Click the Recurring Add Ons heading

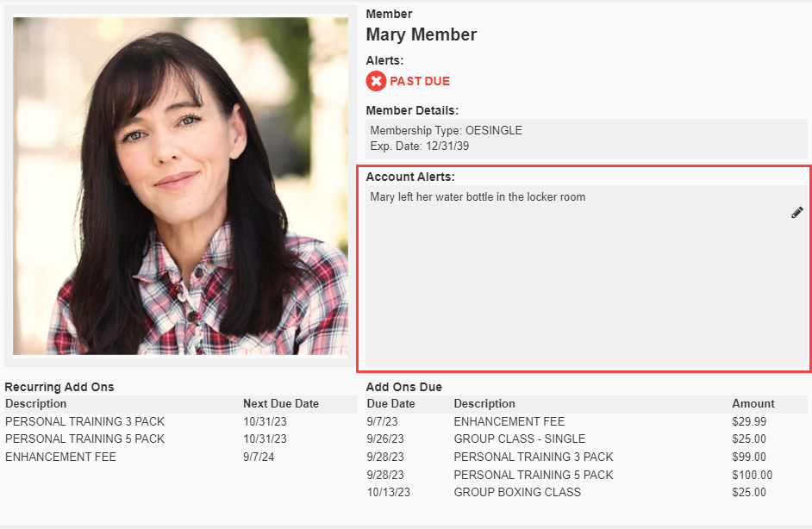point(59,387)
